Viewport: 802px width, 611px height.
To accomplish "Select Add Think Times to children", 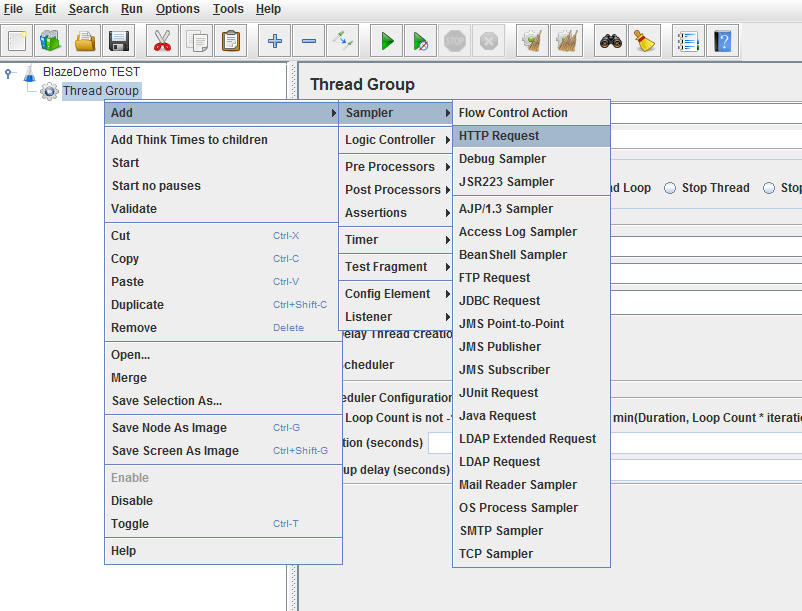I will point(189,140).
